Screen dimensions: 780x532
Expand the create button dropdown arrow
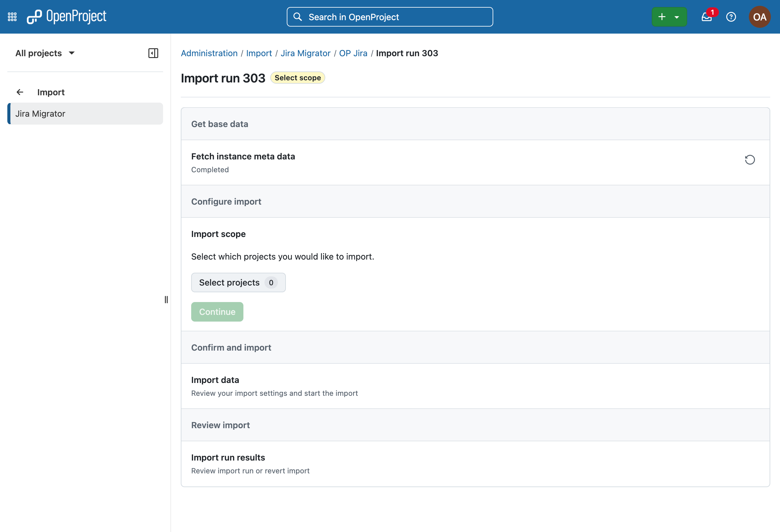(677, 17)
